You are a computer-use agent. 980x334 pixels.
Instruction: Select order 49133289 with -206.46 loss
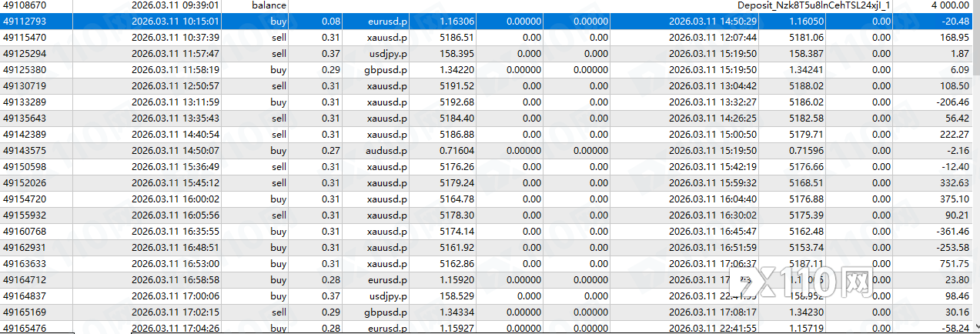coord(25,102)
